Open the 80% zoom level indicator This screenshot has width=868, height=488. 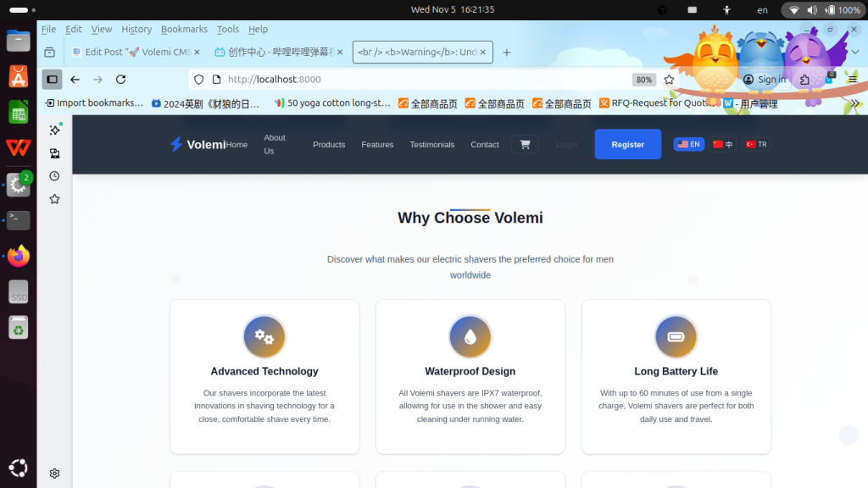click(644, 80)
